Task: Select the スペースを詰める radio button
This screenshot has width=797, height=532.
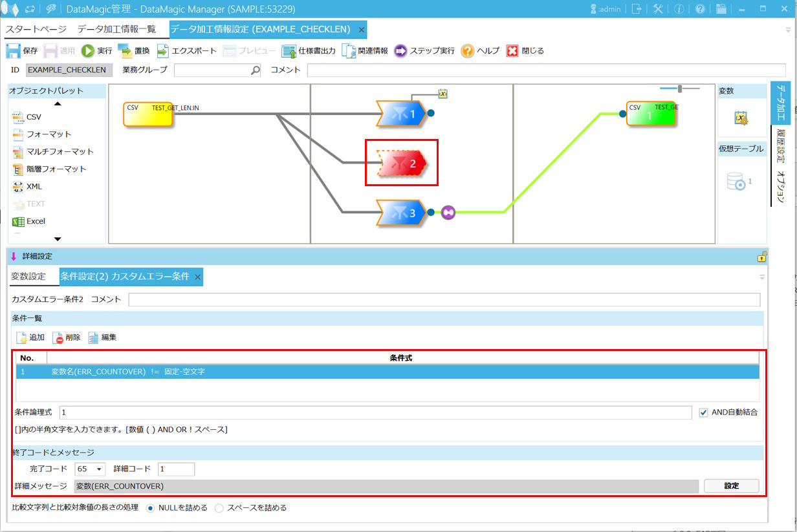Action: point(219,508)
